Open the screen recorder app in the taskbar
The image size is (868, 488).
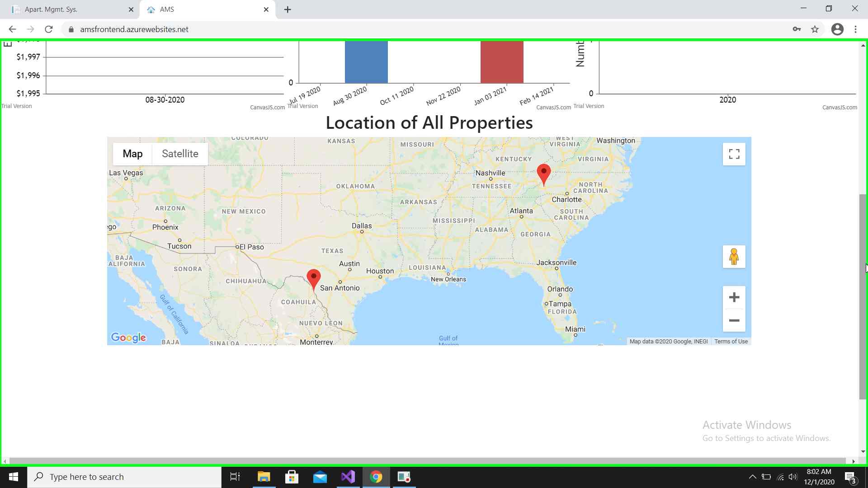pos(404,477)
